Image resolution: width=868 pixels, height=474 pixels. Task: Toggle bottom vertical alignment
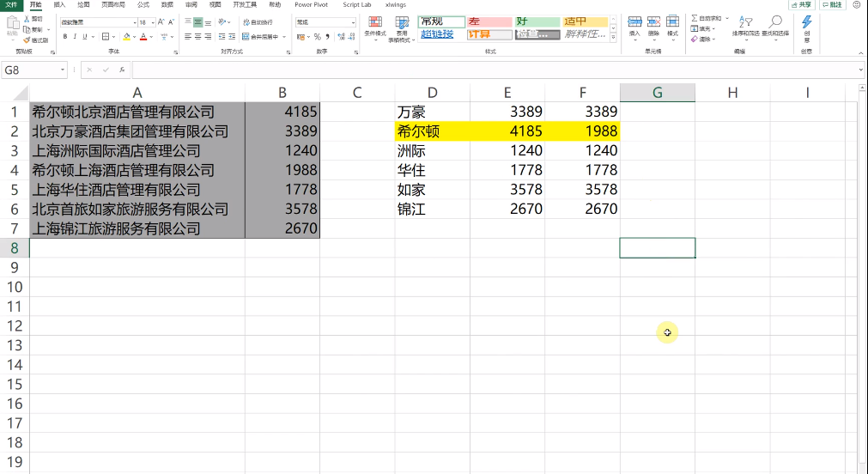click(x=208, y=22)
